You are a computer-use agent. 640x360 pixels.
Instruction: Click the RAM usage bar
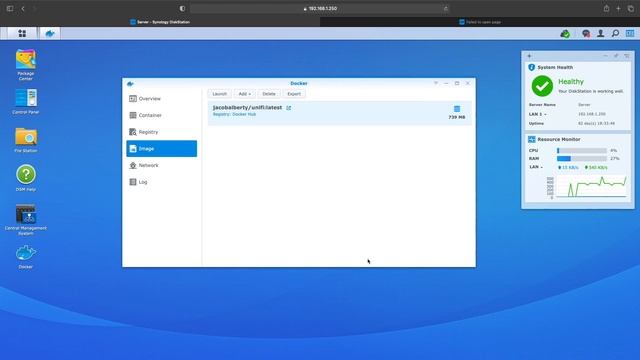tap(582, 158)
